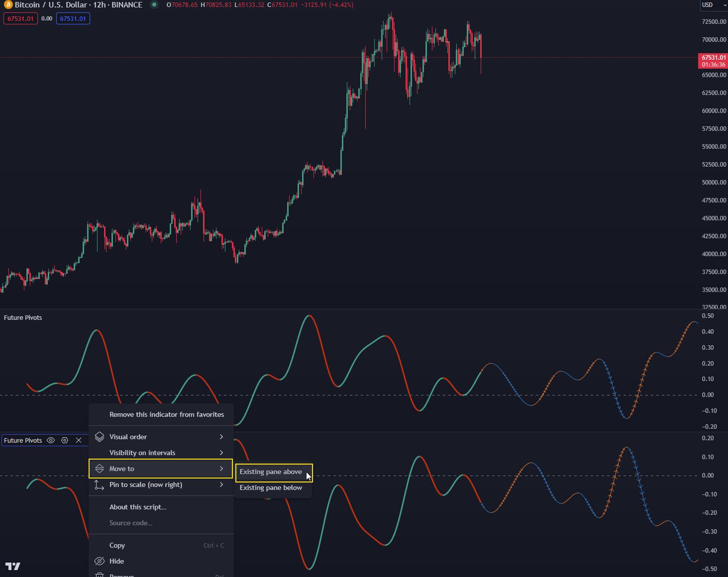
Task: Open About this script...
Action: pos(138,507)
